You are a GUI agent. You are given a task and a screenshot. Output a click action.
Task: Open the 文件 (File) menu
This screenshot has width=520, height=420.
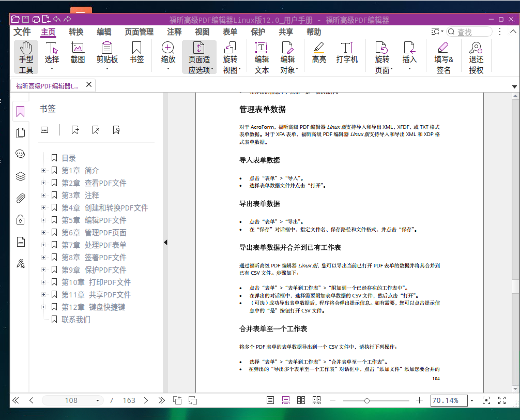(x=22, y=32)
